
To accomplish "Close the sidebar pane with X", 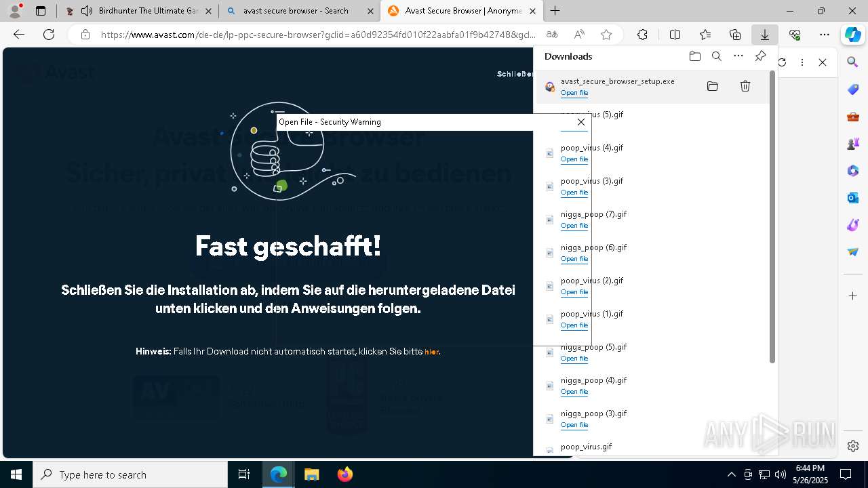I will [823, 62].
